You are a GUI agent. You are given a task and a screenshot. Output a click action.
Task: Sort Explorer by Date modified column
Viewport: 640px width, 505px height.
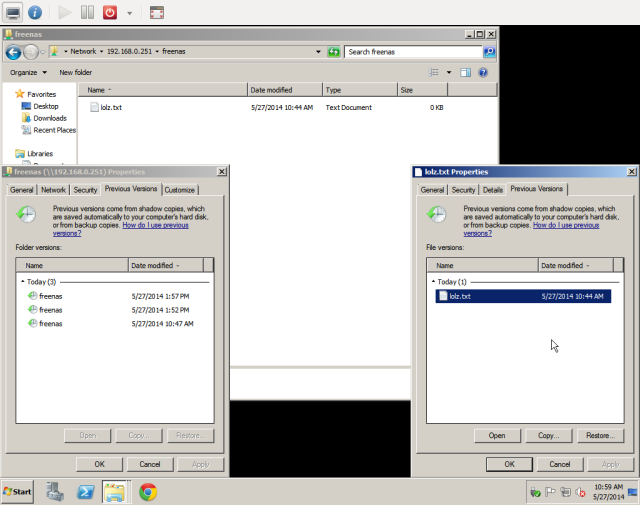(285, 90)
